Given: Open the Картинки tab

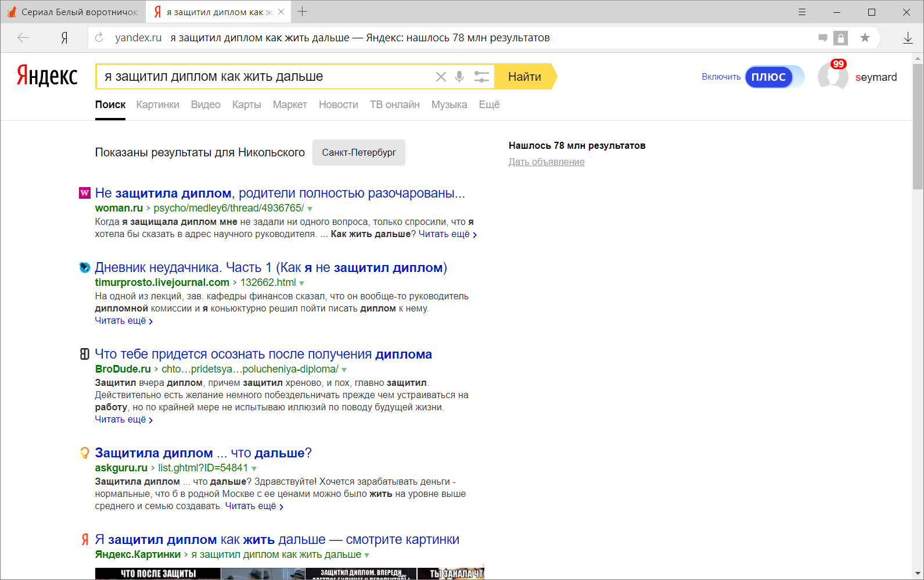Looking at the screenshot, I should point(158,105).
